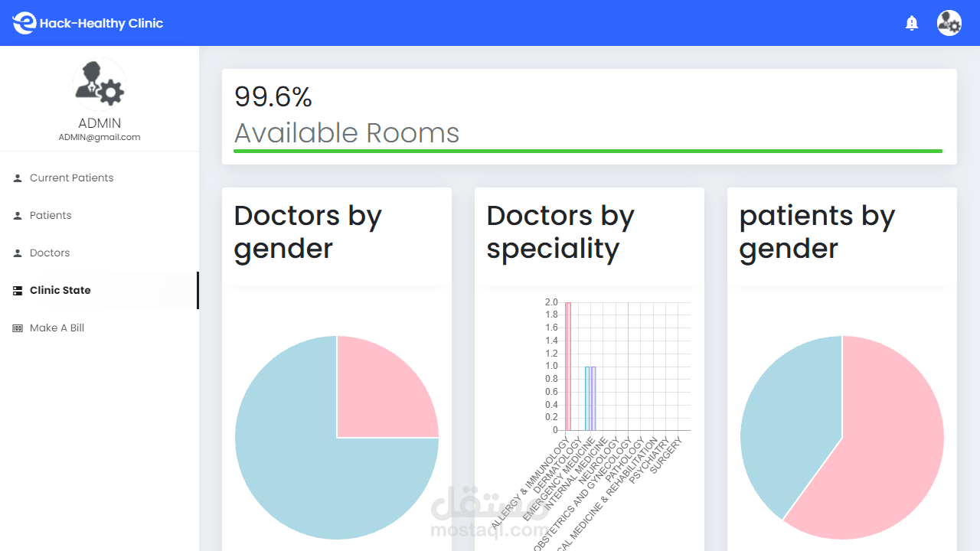Click the large ADMIN profile picture in sidebar

[100, 85]
